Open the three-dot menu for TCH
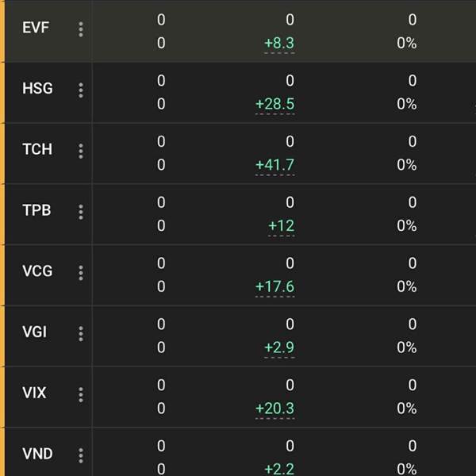 point(81,152)
